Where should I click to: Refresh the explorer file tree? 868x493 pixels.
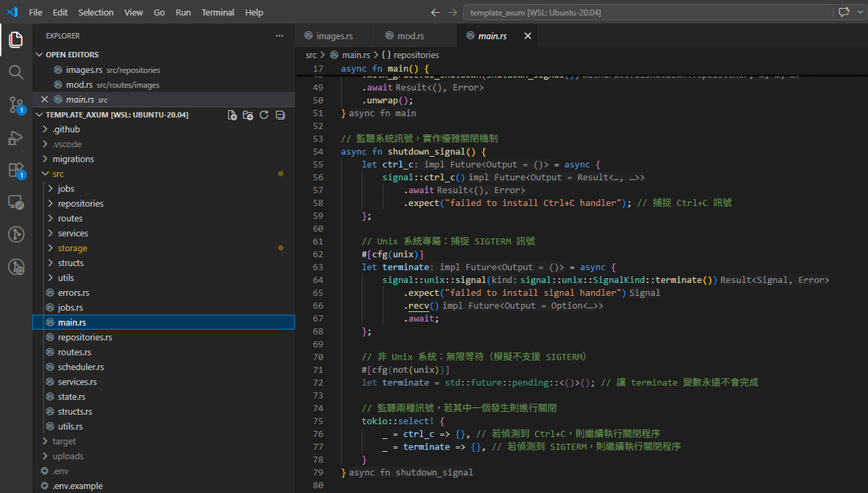pos(264,115)
